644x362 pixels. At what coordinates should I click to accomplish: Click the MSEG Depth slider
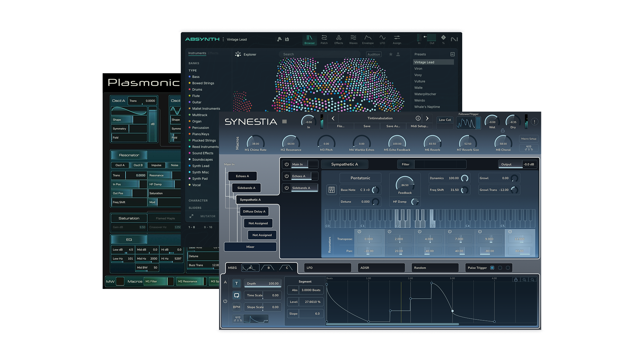[x=262, y=284]
